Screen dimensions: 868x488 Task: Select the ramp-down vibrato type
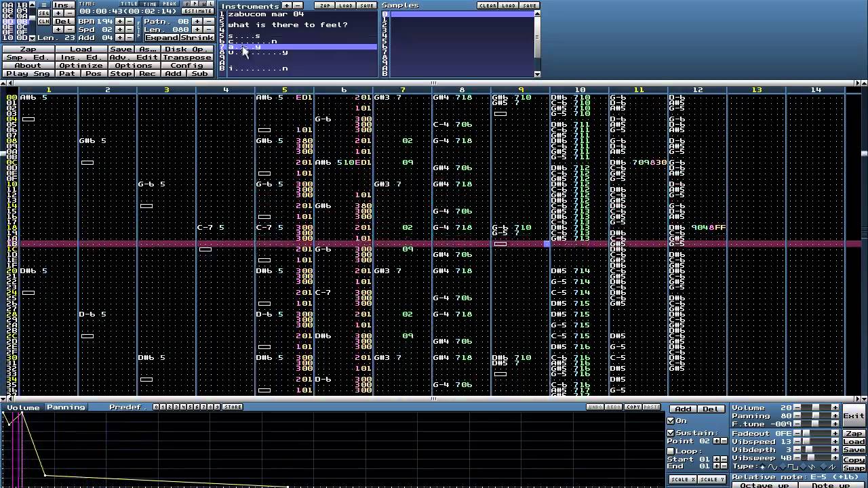click(x=808, y=467)
